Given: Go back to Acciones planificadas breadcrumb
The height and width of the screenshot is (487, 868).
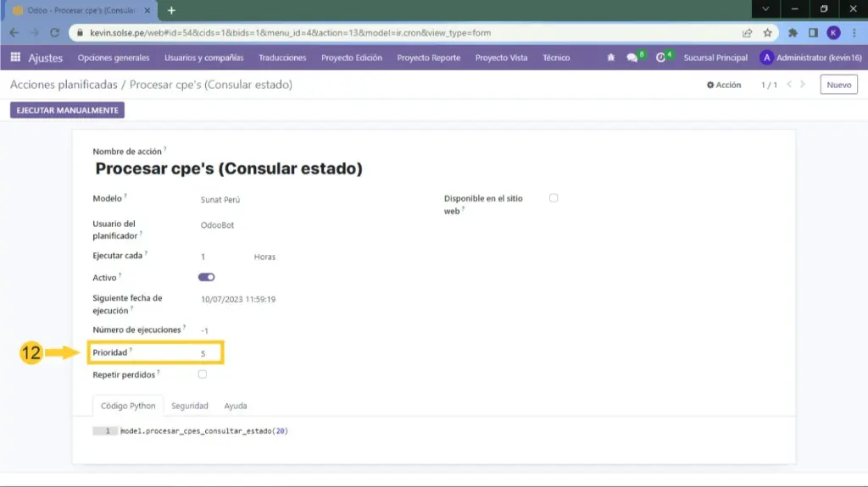Looking at the screenshot, I should [x=64, y=85].
